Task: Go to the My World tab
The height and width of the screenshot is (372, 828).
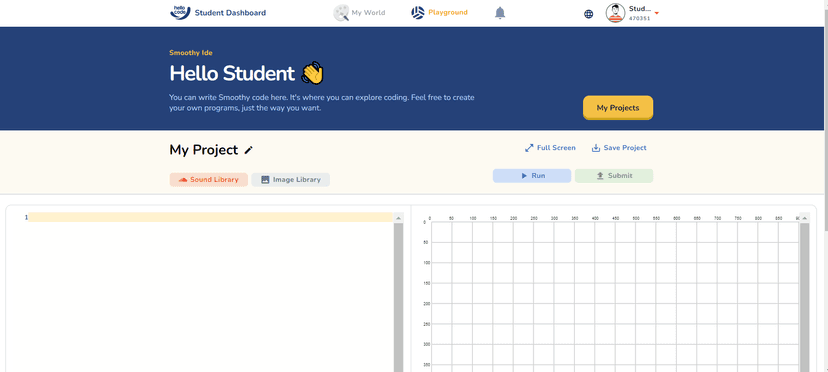Action: point(359,13)
